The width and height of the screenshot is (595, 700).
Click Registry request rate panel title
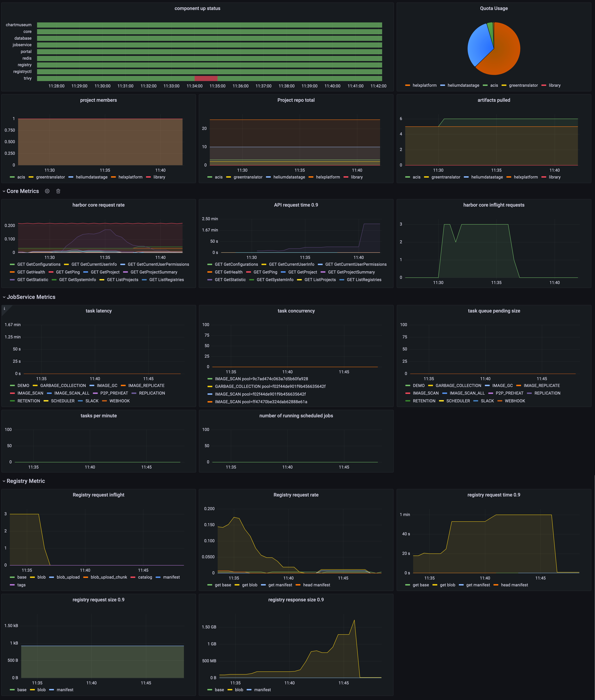pyautogui.click(x=296, y=495)
